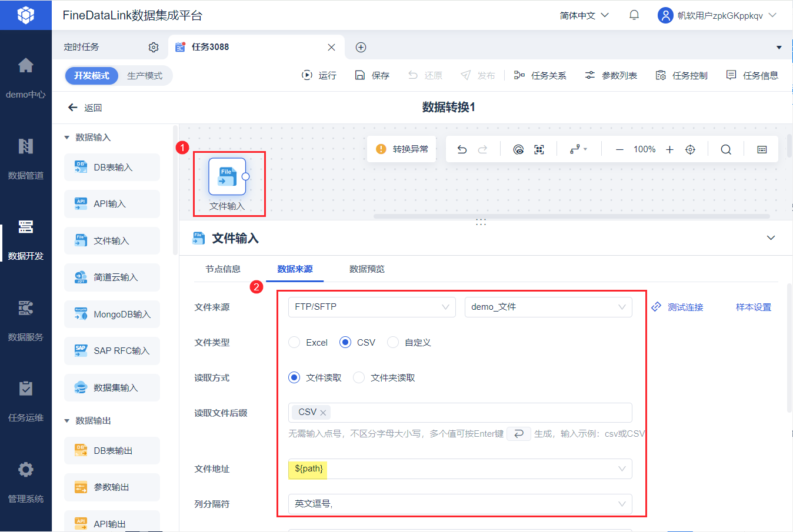The image size is (793, 532).
Task: Select the 任务3088 tab
Action: [255, 47]
